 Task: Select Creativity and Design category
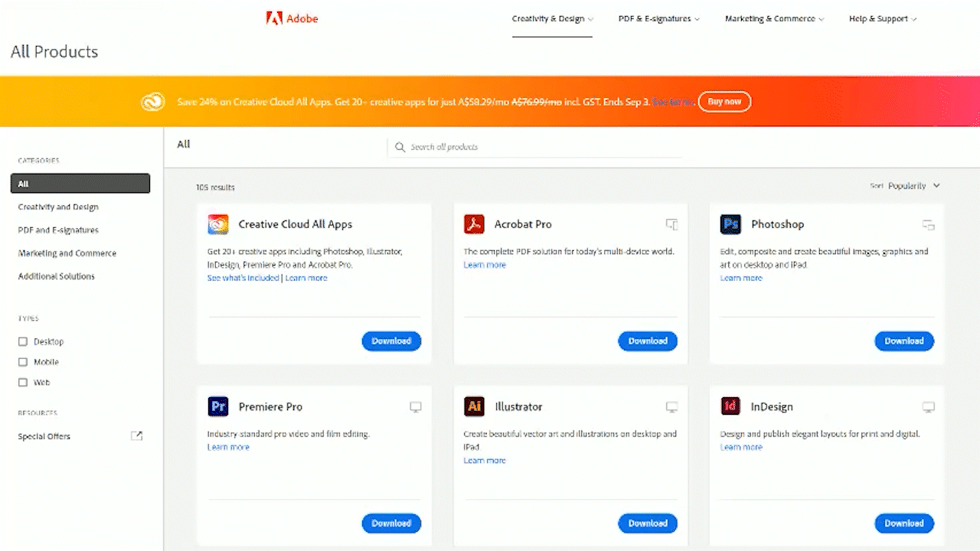click(58, 207)
